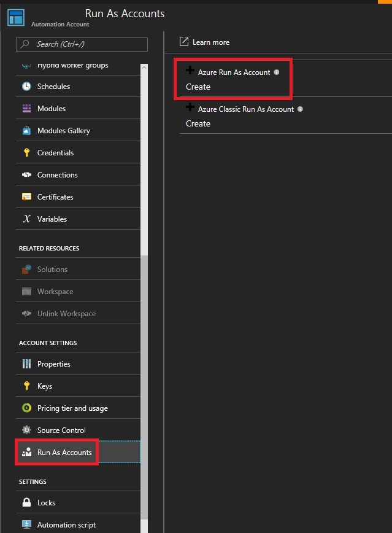Click the Automation Account subtitle
The height and width of the screenshot is (533, 392).
[60, 25]
